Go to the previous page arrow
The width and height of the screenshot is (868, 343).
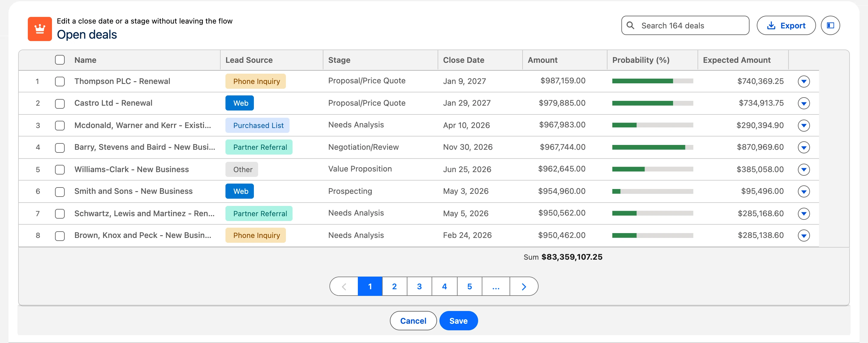(344, 287)
